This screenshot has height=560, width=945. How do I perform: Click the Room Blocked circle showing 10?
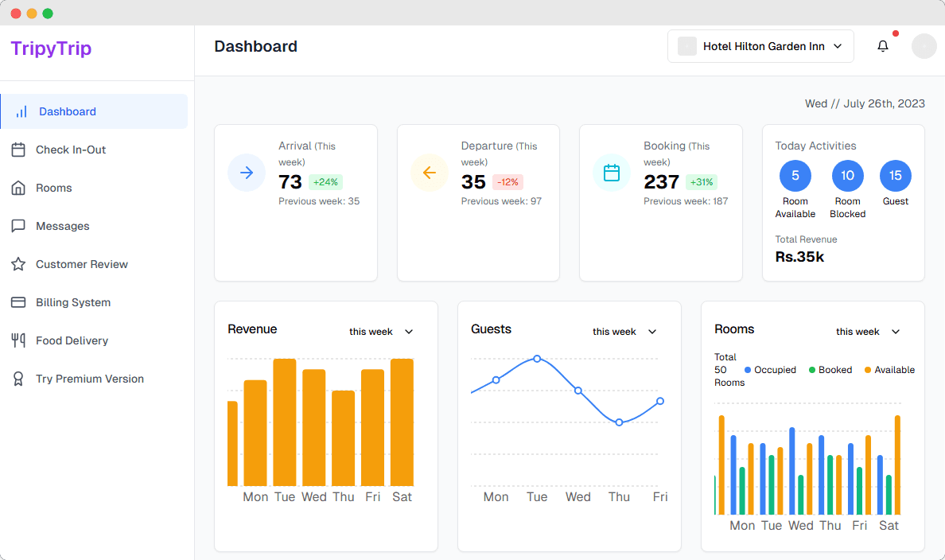[847, 176]
